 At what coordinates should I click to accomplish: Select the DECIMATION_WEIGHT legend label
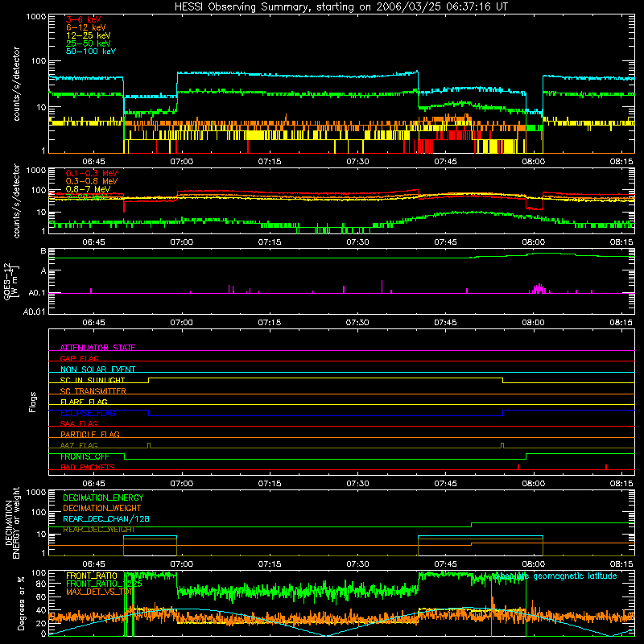pos(102,508)
